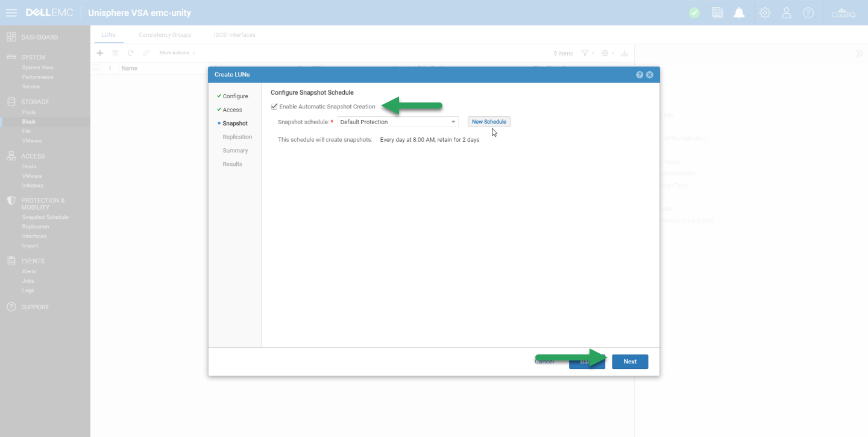Go to the Access wizard step
The image size is (868, 437).
point(232,110)
